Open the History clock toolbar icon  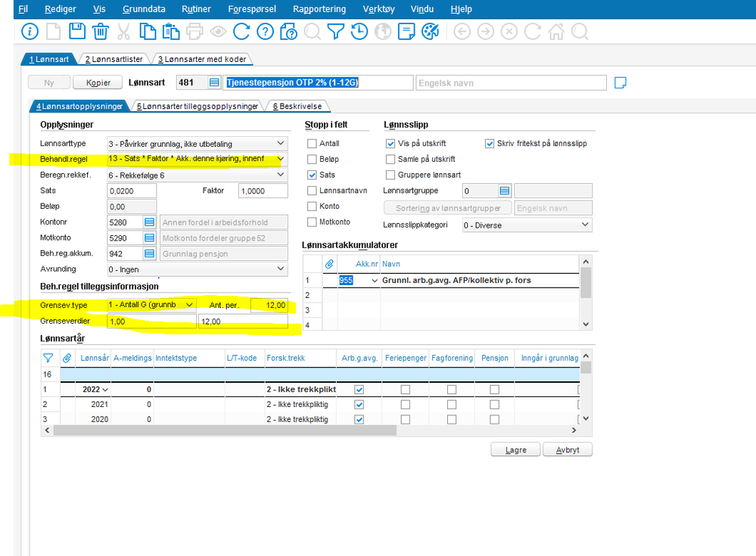[359, 31]
